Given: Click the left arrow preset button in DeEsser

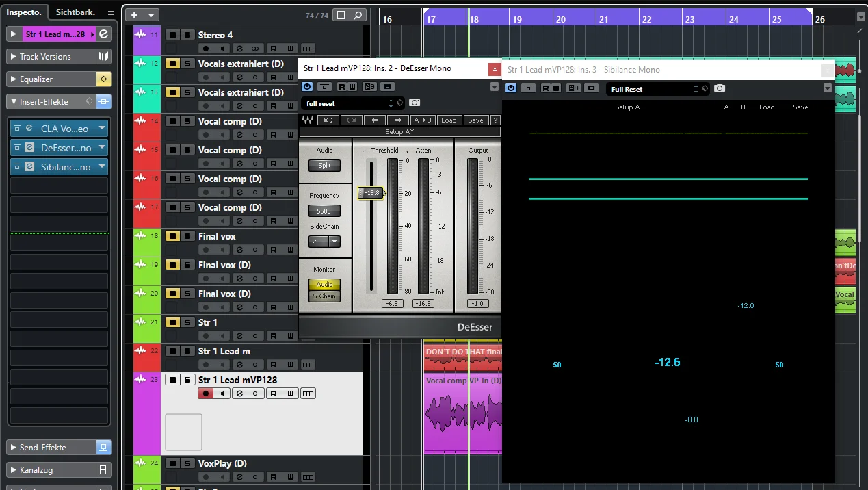Looking at the screenshot, I should pyautogui.click(x=375, y=120).
